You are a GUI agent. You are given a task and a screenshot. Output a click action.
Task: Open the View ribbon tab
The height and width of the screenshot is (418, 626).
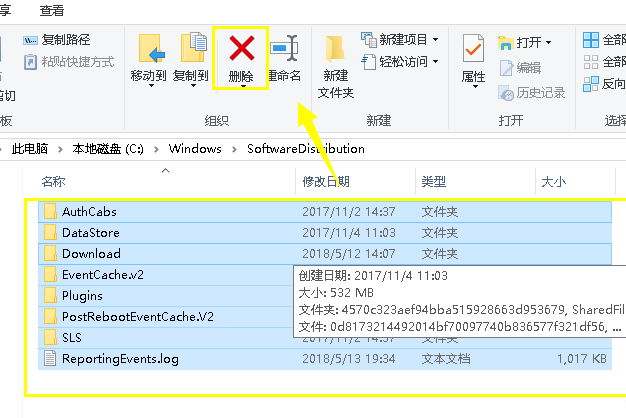coord(52,10)
